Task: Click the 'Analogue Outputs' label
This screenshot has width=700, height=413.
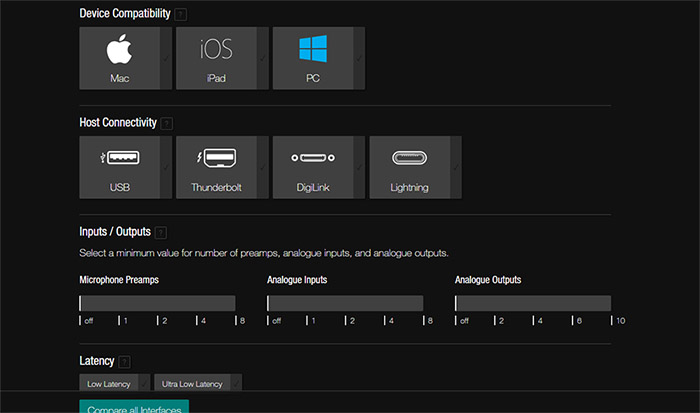Action: [x=488, y=280]
